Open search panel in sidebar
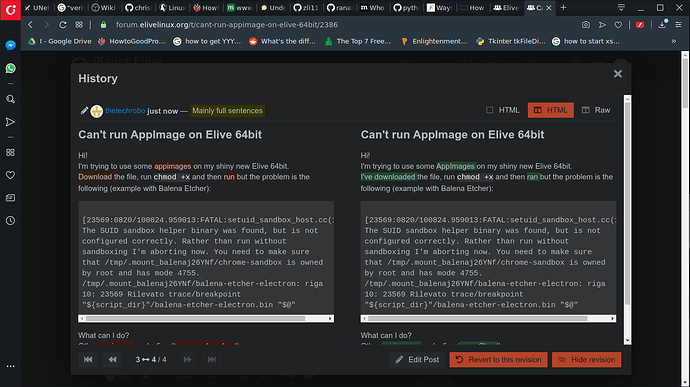This screenshot has width=690, height=387. tap(11, 99)
